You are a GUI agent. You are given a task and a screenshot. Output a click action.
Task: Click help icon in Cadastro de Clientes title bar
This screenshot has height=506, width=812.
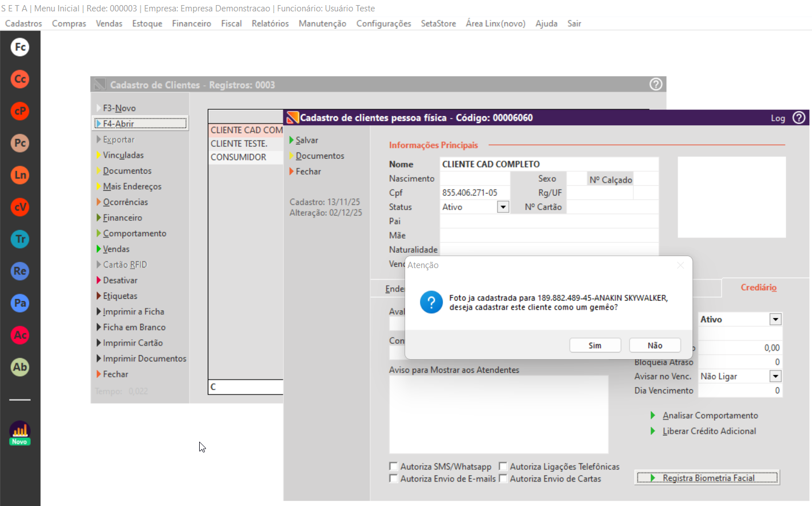coord(656,84)
